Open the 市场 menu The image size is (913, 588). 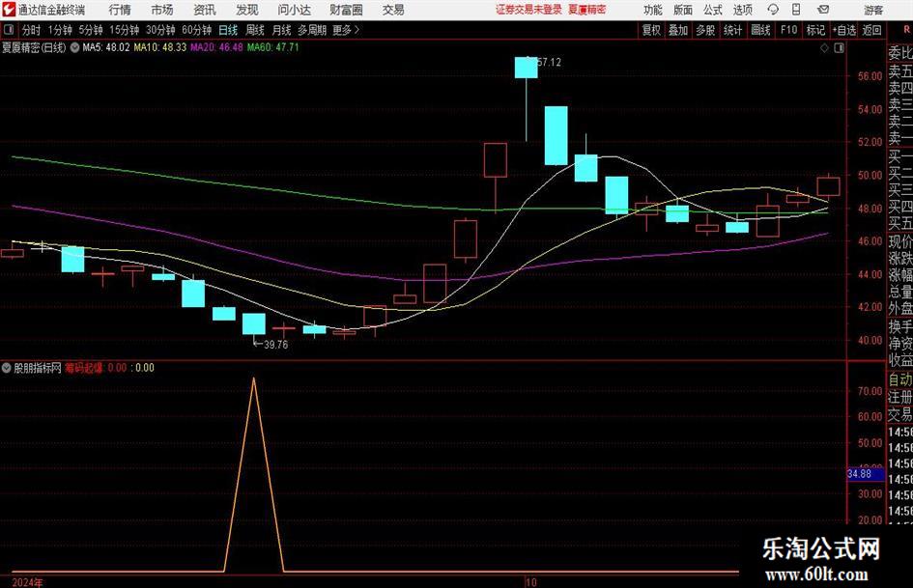point(162,10)
